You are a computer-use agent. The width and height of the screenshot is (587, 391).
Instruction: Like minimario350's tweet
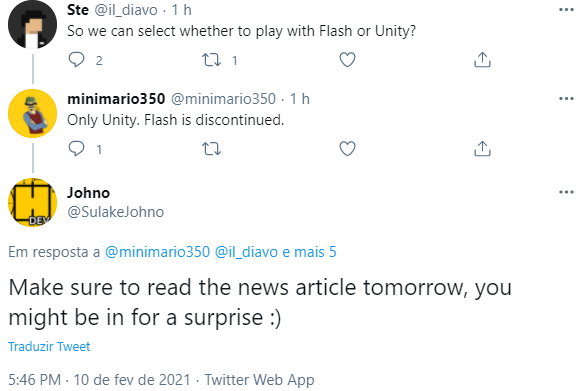pos(347,149)
